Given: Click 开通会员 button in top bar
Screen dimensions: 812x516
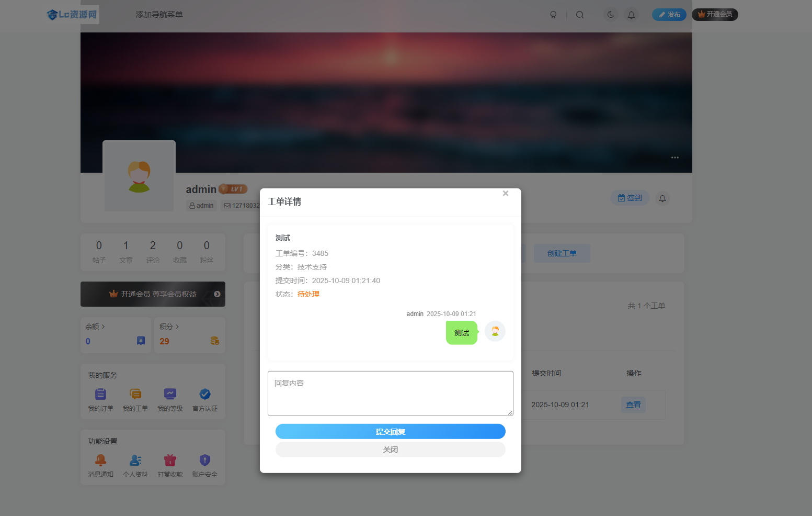Looking at the screenshot, I should (x=714, y=14).
